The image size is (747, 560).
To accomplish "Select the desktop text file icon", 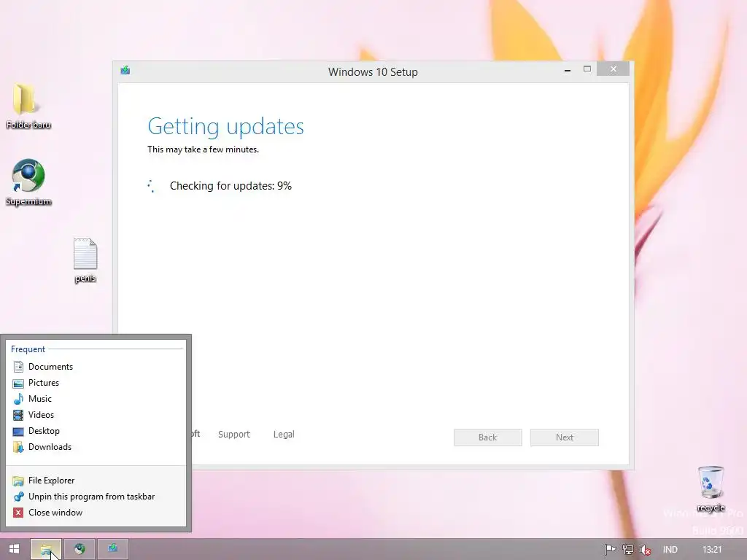I will (x=85, y=260).
